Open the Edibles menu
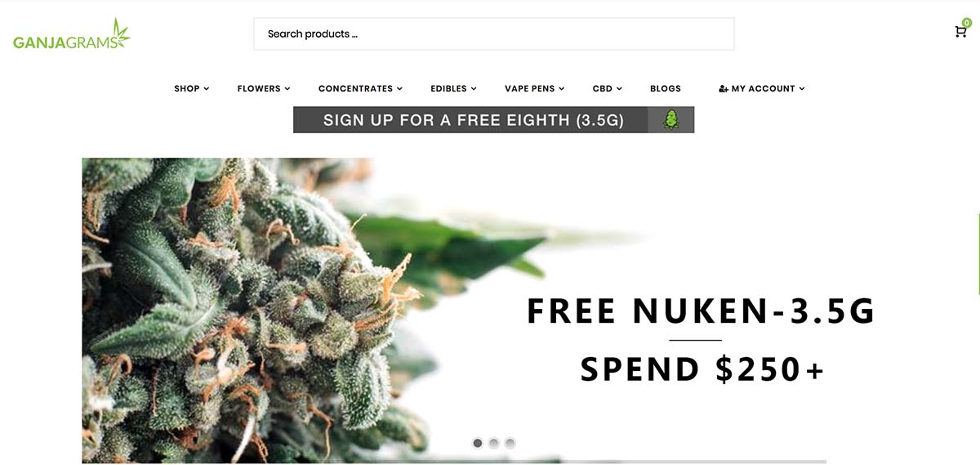980x465 pixels. [453, 88]
